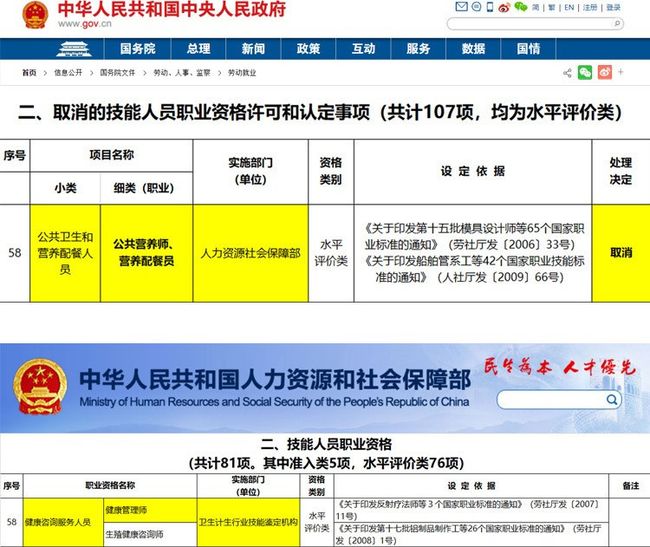The height and width of the screenshot is (547, 650).
Task: Open the WeChat icon in the top bar
Action: [521, 7]
